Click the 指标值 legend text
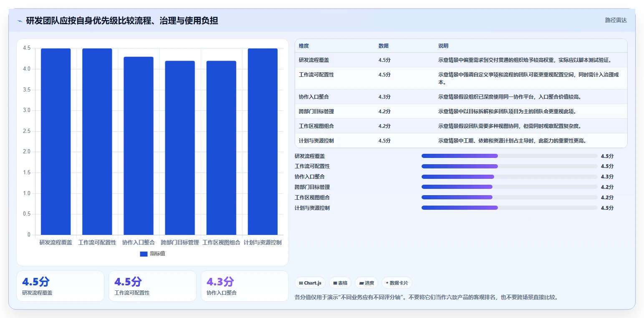644x318 pixels. pyautogui.click(x=158, y=254)
